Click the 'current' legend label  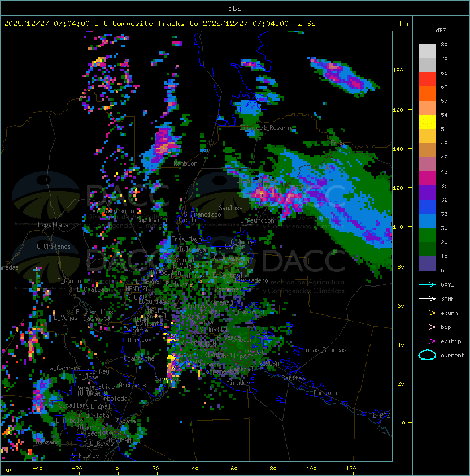452,356
